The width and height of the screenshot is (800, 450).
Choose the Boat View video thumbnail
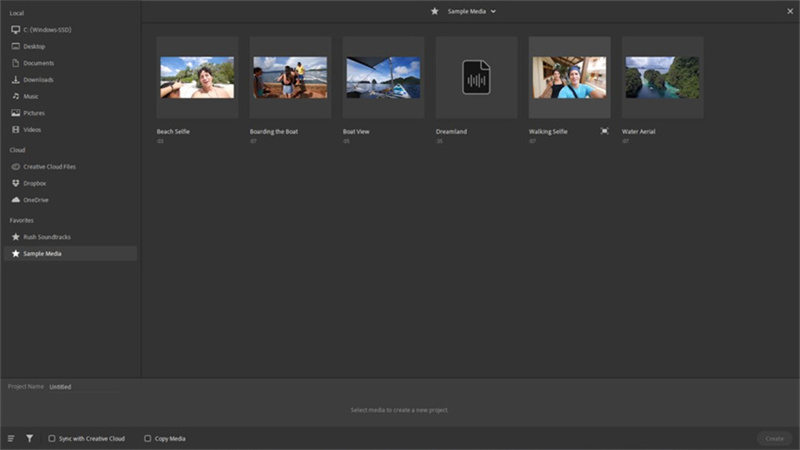pos(383,78)
